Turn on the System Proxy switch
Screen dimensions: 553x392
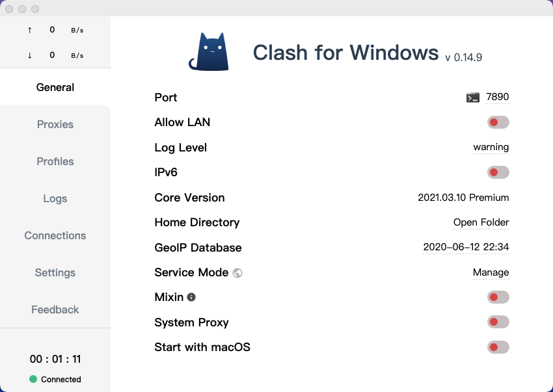click(x=498, y=322)
